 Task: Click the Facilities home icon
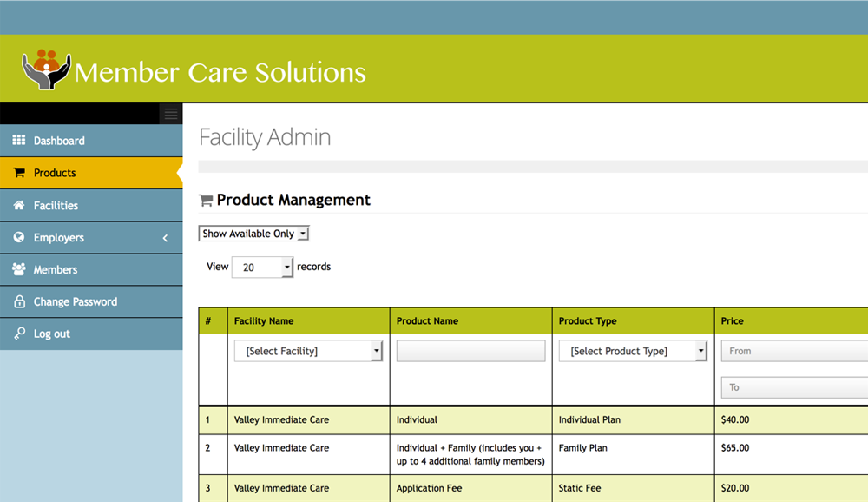[19, 206]
